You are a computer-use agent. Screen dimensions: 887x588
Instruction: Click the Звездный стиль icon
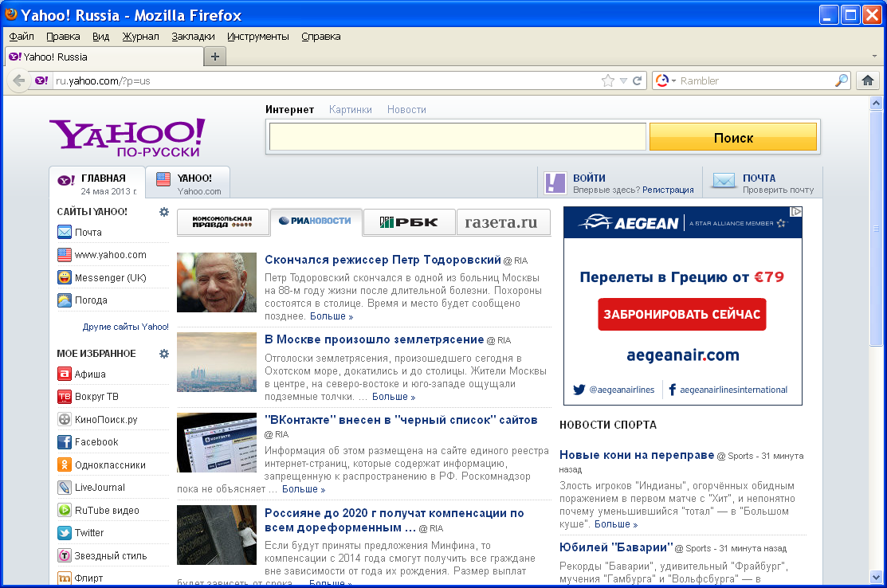pyautogui.click(x=65, y=556)
